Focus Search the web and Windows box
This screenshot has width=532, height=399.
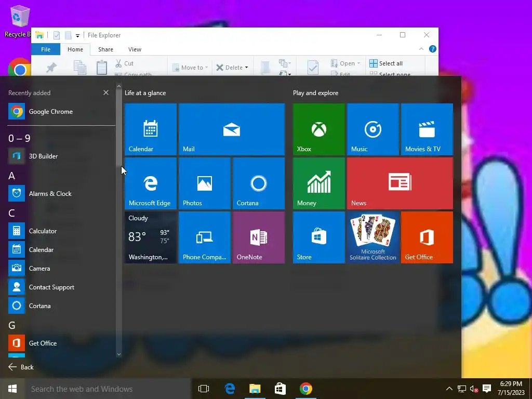[108, 389]
